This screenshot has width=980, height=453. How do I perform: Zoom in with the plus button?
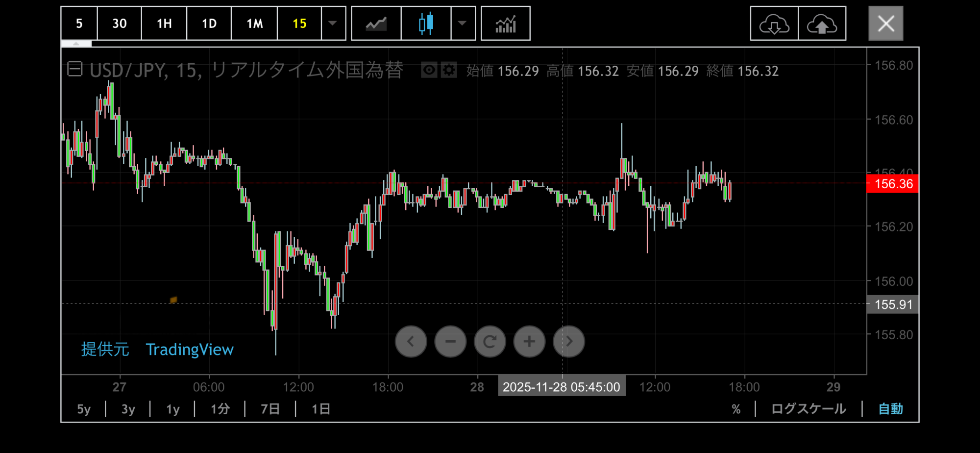529,342
